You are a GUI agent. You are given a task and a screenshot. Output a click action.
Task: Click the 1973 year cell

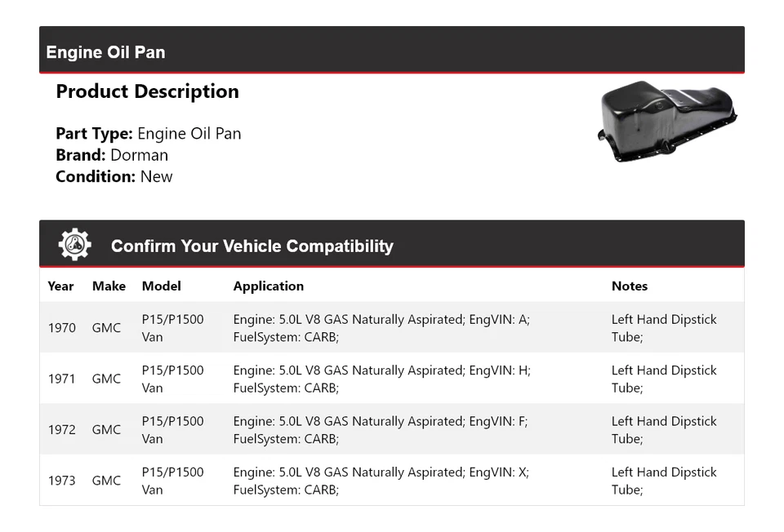pos(61,481)
